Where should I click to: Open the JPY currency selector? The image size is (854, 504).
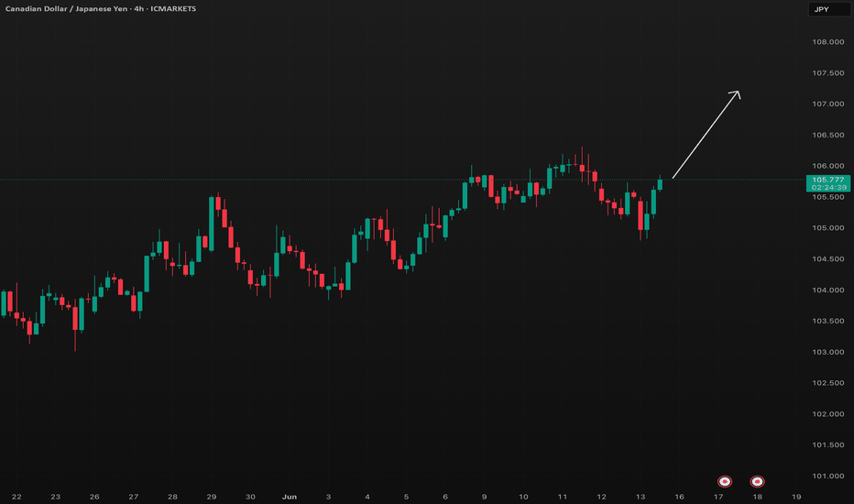tap(829, 9)
